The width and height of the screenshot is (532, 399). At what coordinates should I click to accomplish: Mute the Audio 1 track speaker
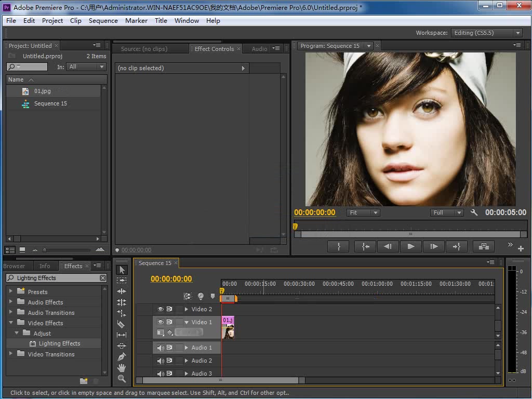pyautogui.click(x=160, y=348)
